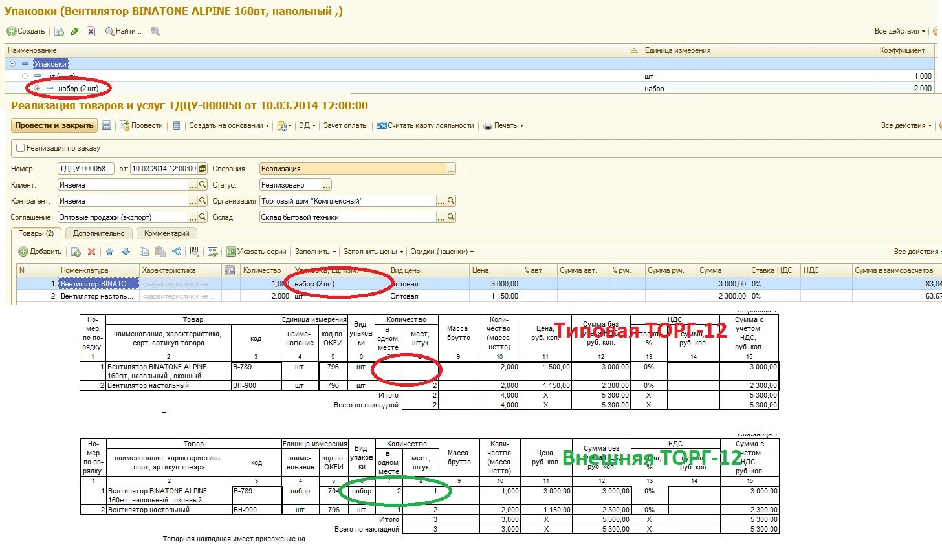This screenshot has height=560, width=942.
Task: Click the copy rows to clipboard icon
Action: pos(144,252)
